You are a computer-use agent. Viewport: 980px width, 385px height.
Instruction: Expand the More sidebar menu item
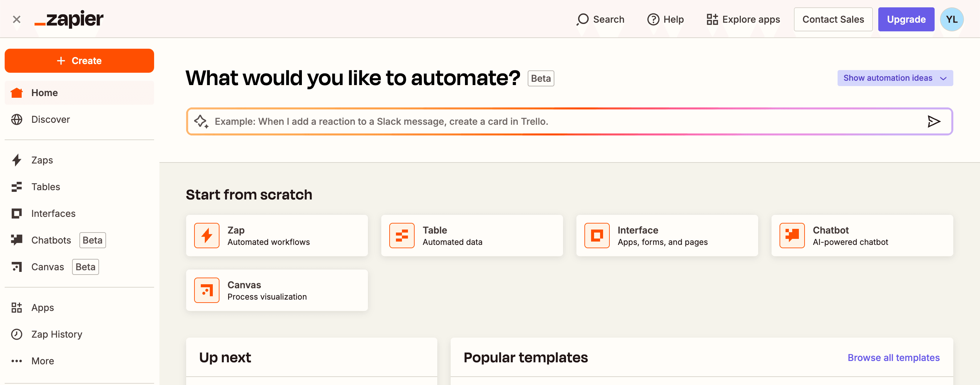point(43,361)
